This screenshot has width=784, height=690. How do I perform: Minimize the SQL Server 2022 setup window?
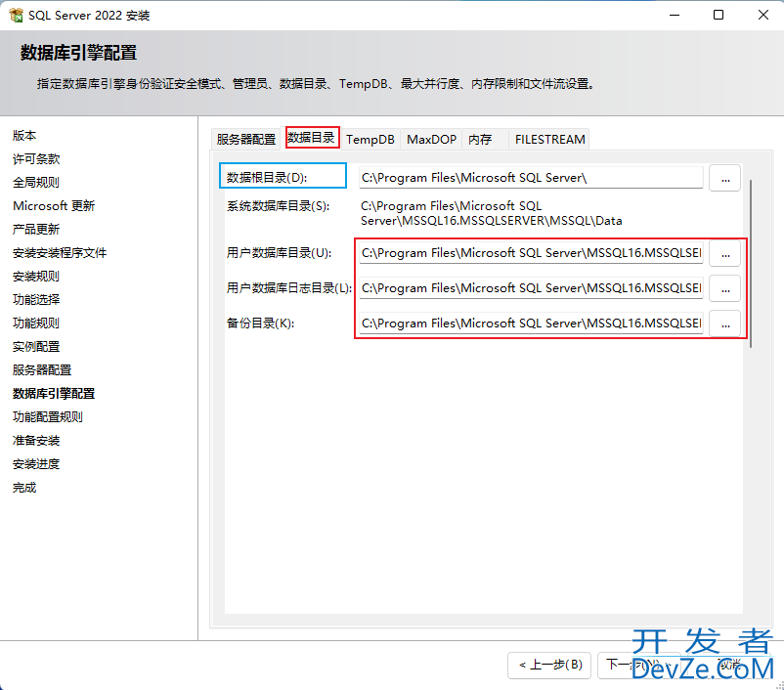point(675,15)
